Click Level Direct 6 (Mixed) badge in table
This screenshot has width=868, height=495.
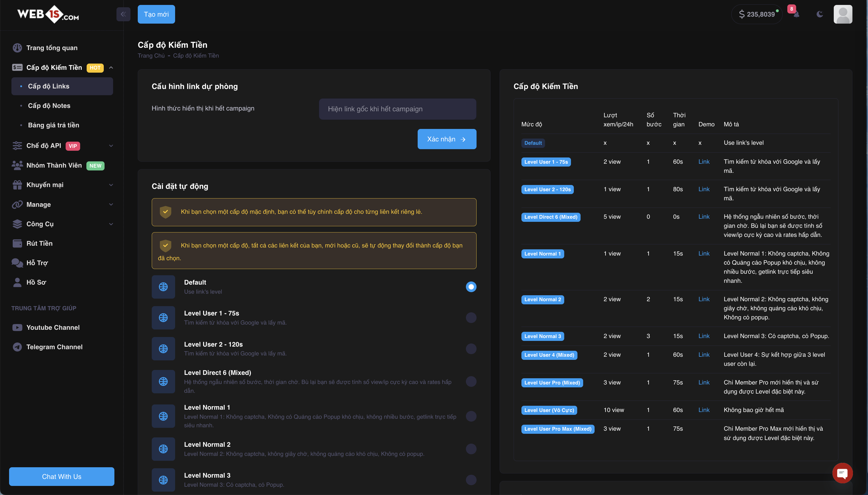pos(550,217)
